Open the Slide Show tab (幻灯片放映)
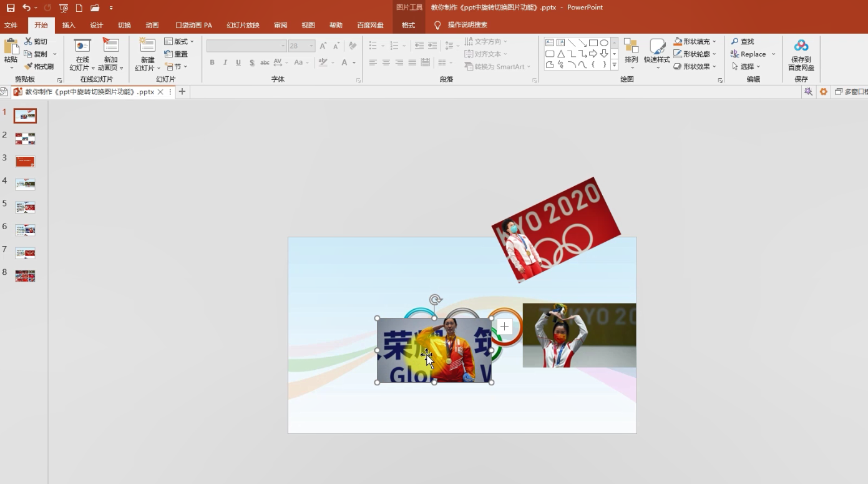868x484 pixels. pyautogui.click(x=243, y=25)
